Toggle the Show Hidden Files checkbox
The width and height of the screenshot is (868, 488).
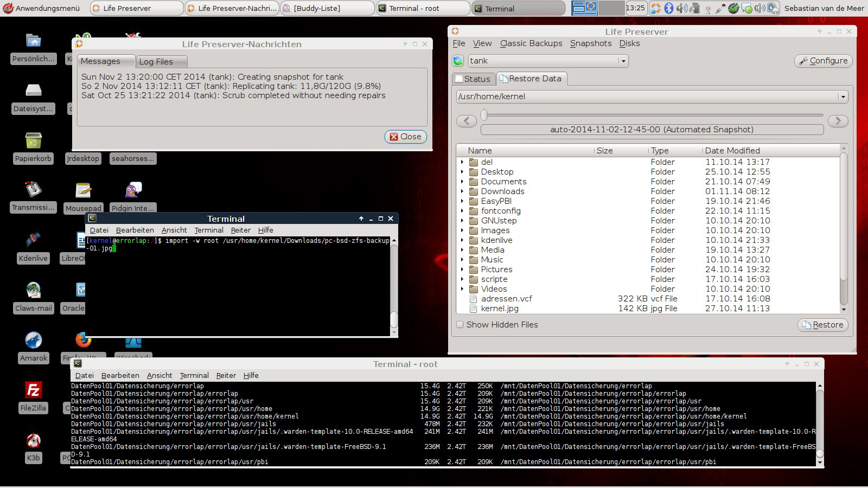(460, 325)
